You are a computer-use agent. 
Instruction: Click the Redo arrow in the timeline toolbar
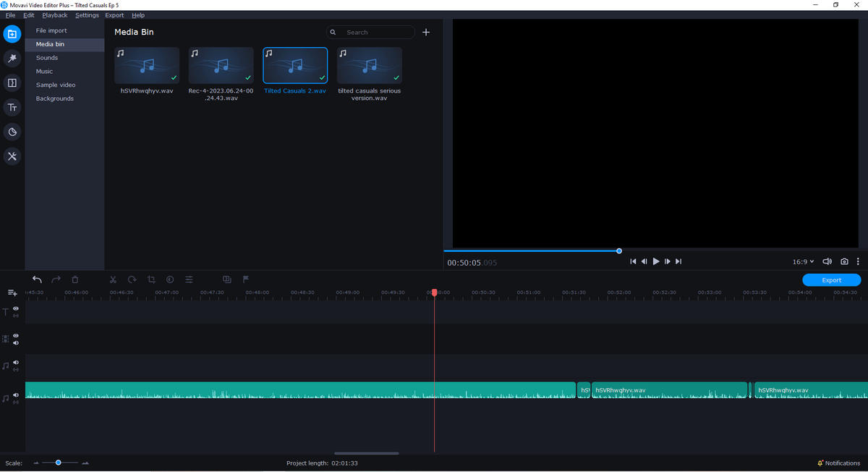point(56,279)
